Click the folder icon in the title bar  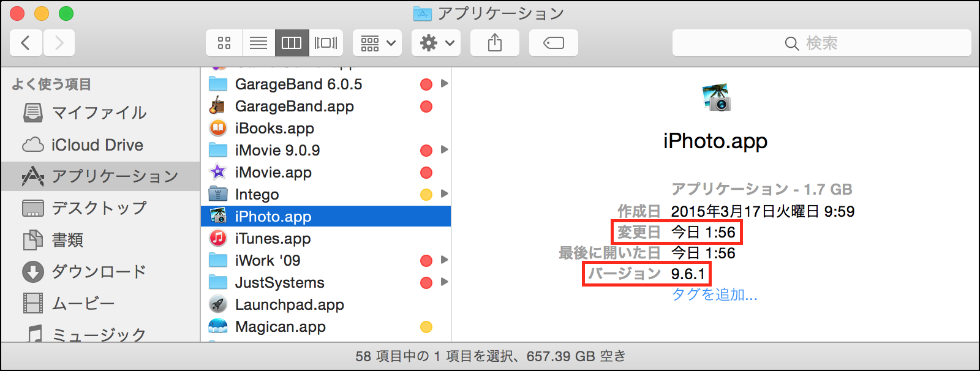[423, 13]
